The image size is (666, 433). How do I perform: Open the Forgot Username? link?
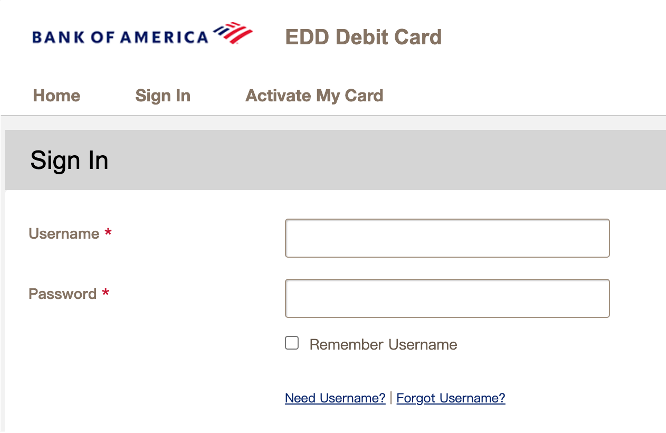click(x=451, y=398)
